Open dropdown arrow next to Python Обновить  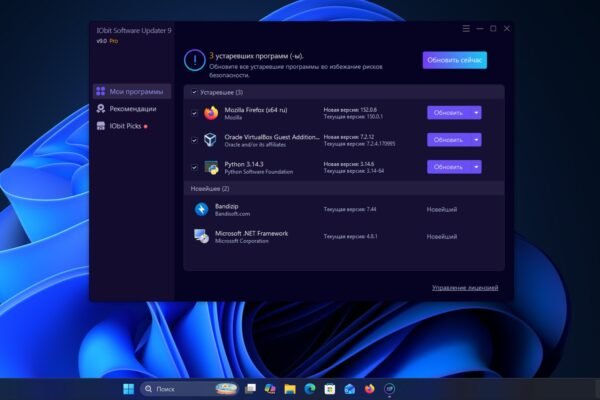click(476, 167)
